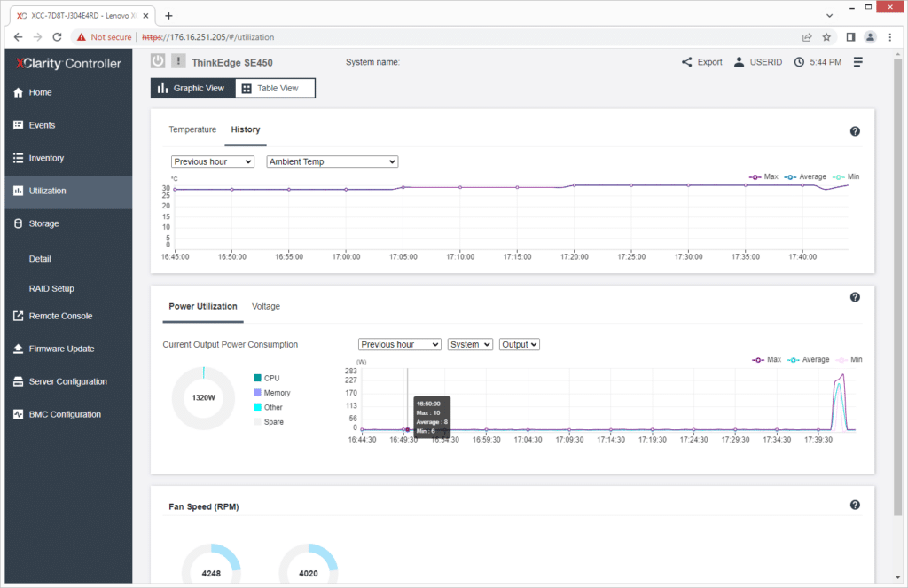Export the utilization data

(x=702, y=62)
